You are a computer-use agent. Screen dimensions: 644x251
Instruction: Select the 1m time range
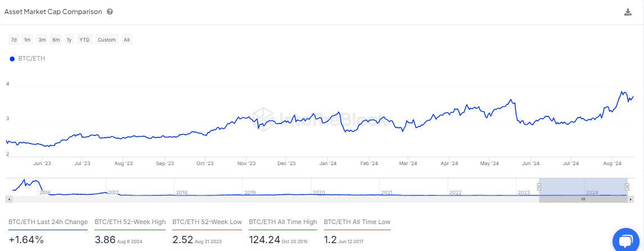[27, 40]
